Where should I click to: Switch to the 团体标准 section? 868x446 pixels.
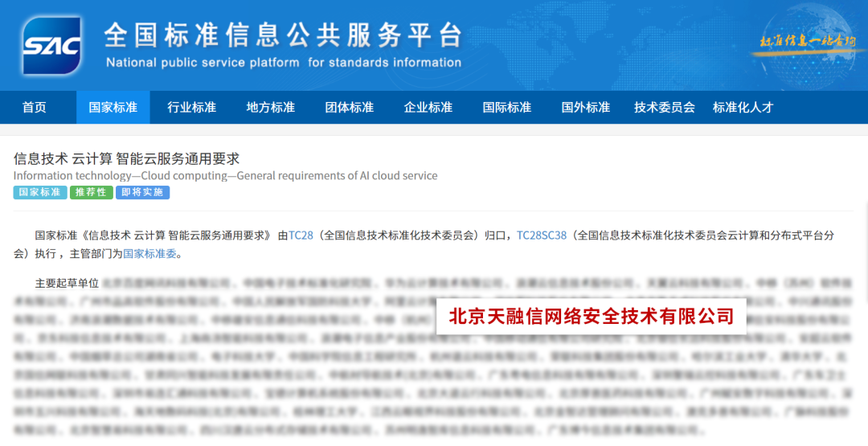349,108
